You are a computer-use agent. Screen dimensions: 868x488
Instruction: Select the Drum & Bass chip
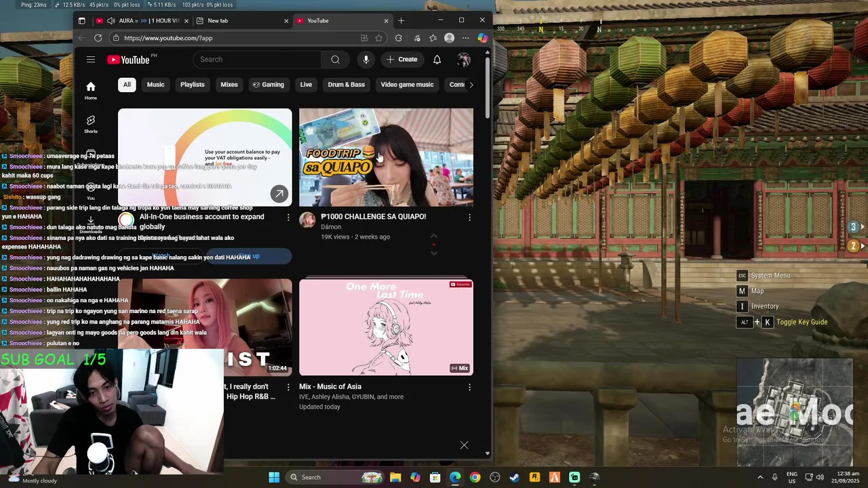[347, 85]
